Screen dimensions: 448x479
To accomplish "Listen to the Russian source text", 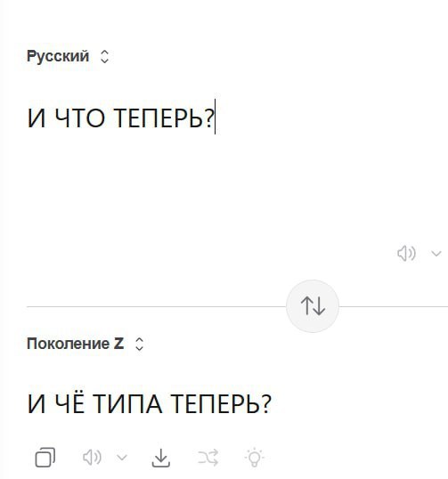I will point(406,253).
